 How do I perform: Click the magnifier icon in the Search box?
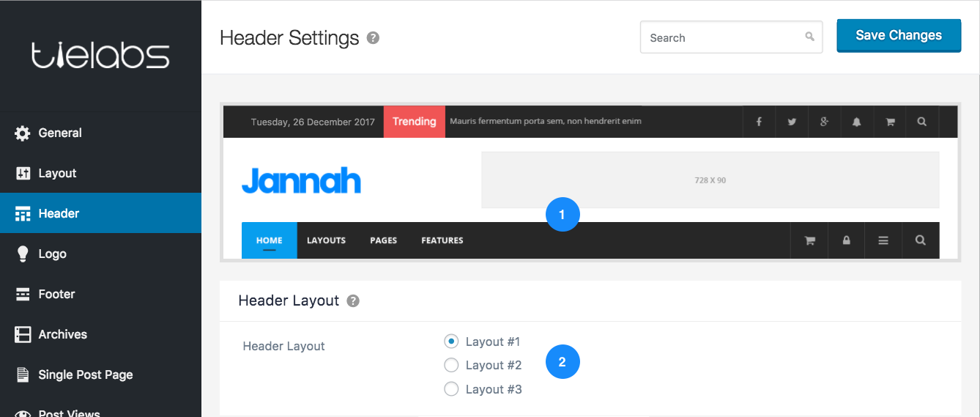click(x=809, y=37)
